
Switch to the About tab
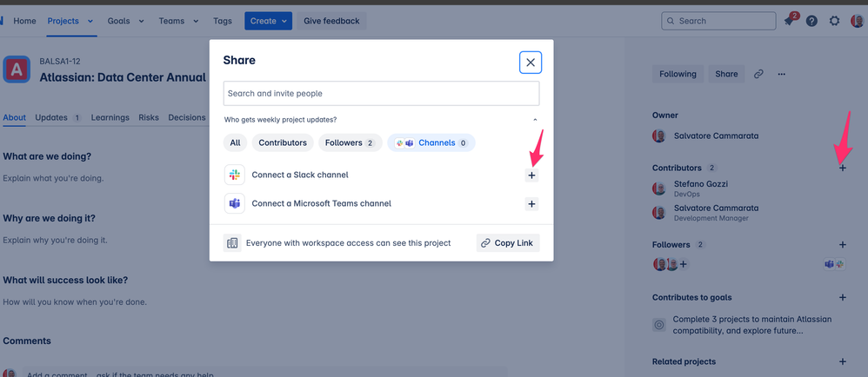pos(15,117)
